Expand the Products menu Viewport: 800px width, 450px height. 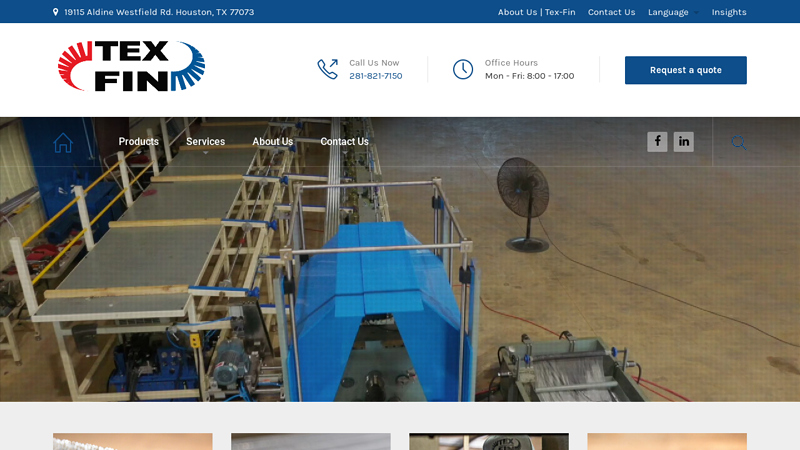click(138, 142)
